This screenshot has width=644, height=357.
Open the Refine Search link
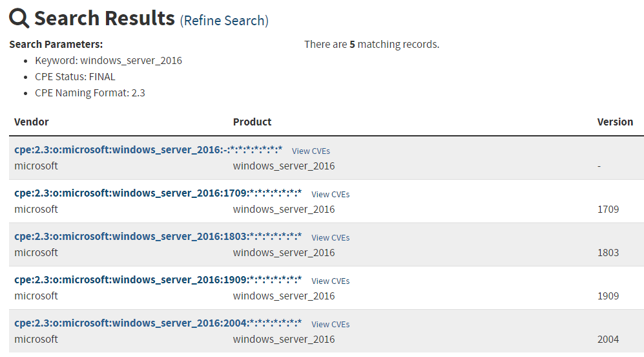(x=224, y=21)
